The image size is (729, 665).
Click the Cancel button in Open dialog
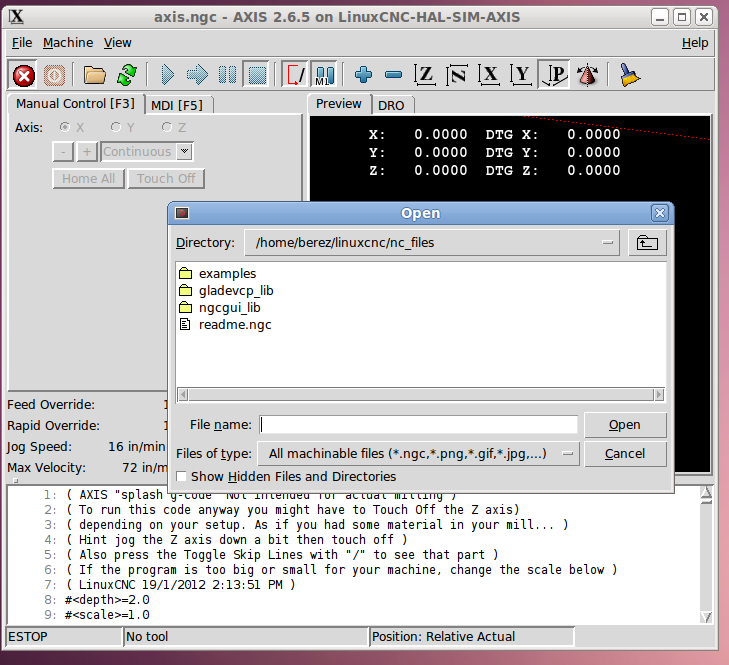tap(625, 454)
